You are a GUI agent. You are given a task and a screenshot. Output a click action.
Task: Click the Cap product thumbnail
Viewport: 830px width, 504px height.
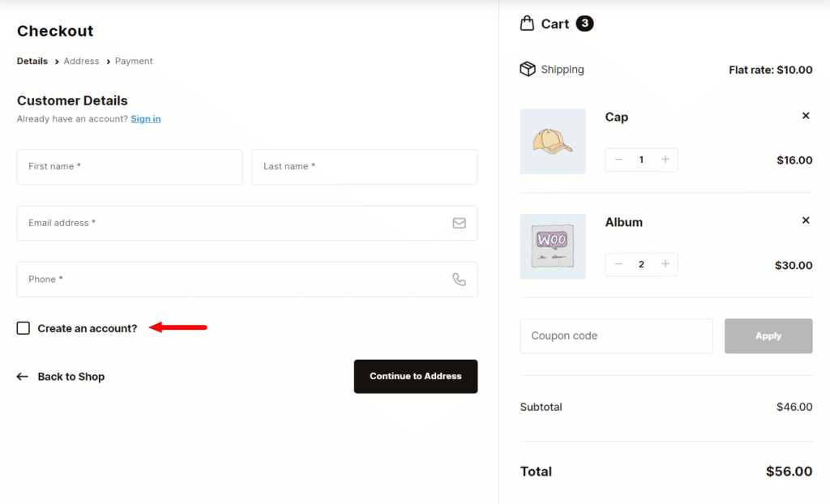(552, 141)
